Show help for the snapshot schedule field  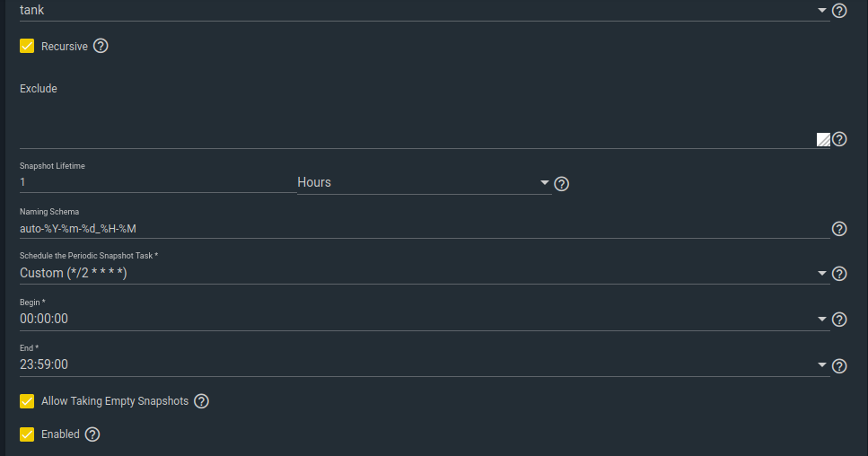click(839, 274)
